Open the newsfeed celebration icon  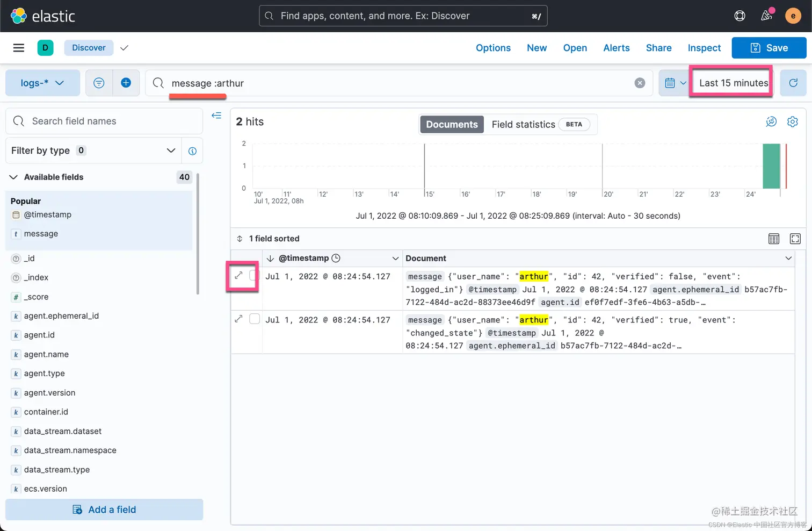pos(767,16)
